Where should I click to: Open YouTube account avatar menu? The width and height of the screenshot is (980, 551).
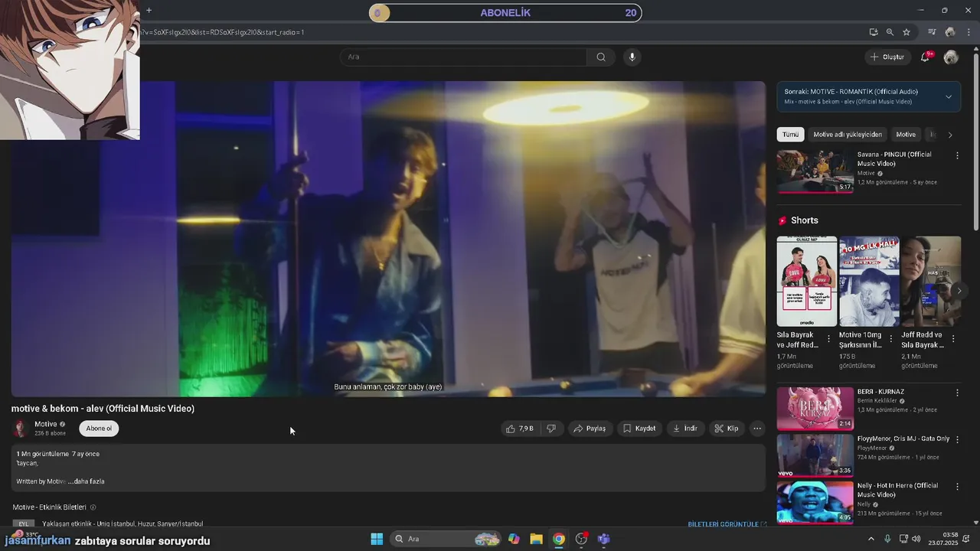point(951,57)
